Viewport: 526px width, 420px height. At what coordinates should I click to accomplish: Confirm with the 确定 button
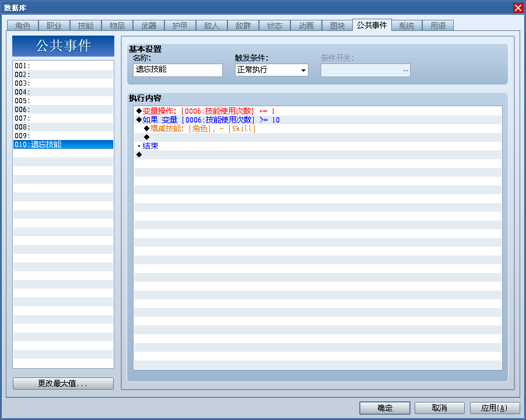point(385,408)
